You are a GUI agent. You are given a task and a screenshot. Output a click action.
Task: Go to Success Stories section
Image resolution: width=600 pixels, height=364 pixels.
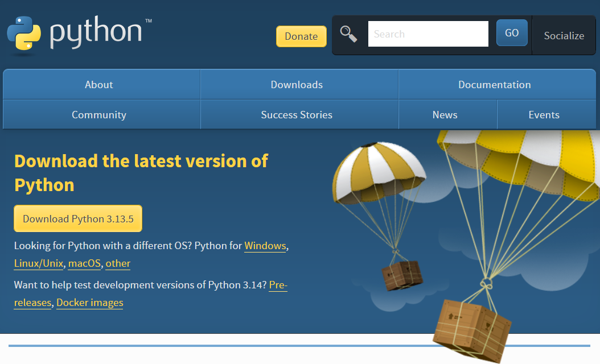(x=297, y=115)
